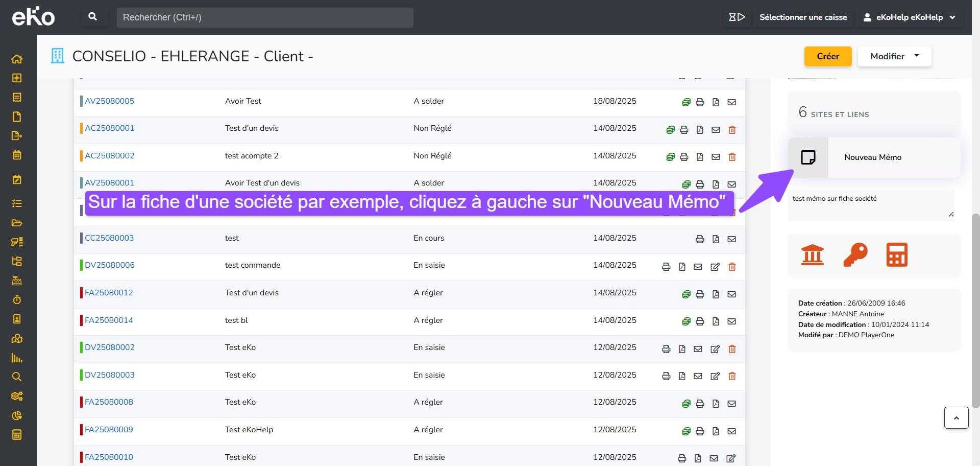
Task: Open the magnifier search icon in sidebar
Action: [17, 377]
